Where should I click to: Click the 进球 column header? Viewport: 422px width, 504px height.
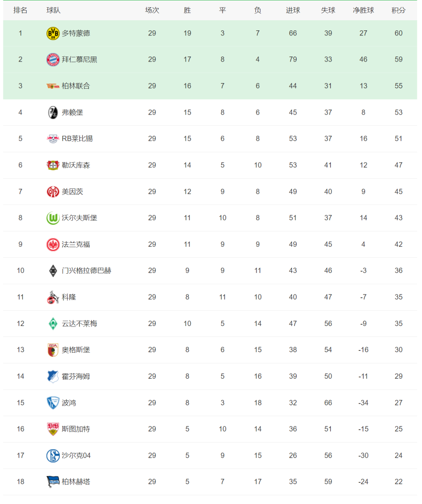pos(293,10)
